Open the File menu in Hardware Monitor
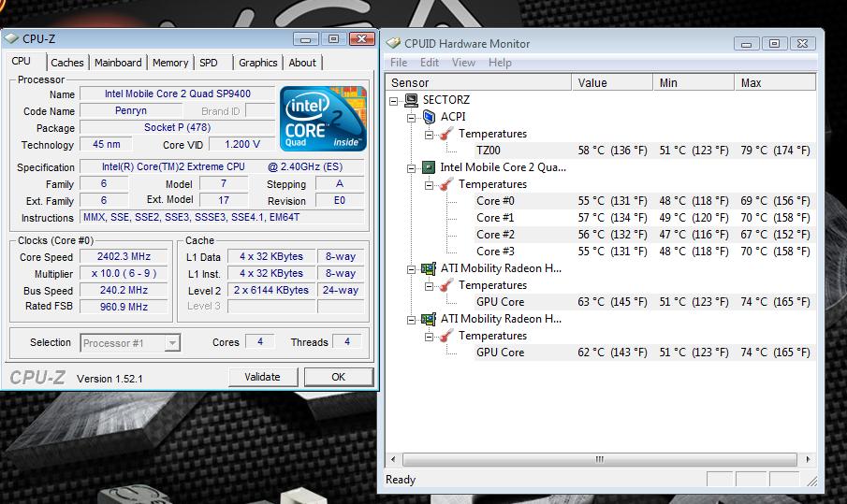The width and height of the screenshot is (847, 504). pyautogui.click(x=399, y=63)
